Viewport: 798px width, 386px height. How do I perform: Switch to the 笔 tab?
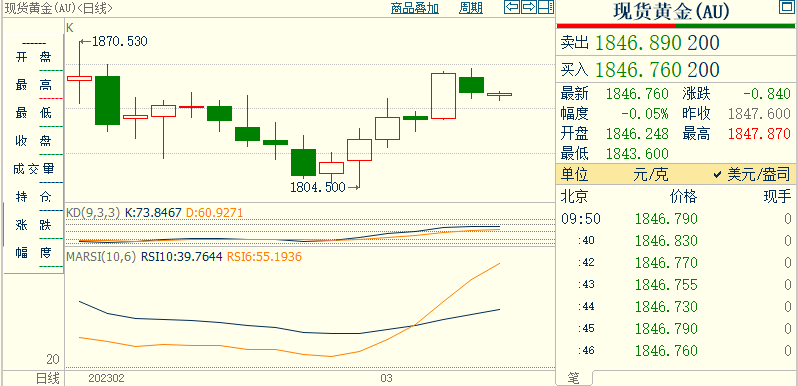574,378
